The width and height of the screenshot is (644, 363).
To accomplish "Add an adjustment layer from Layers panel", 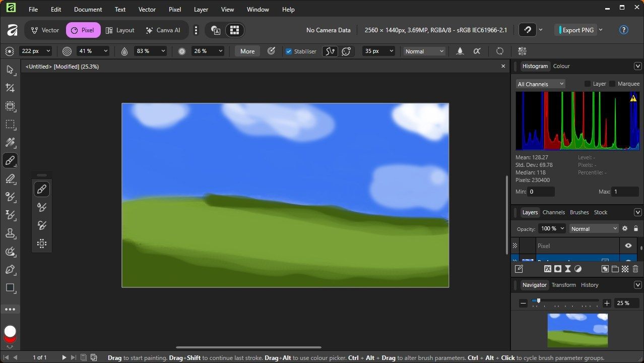I will (578, 269).
